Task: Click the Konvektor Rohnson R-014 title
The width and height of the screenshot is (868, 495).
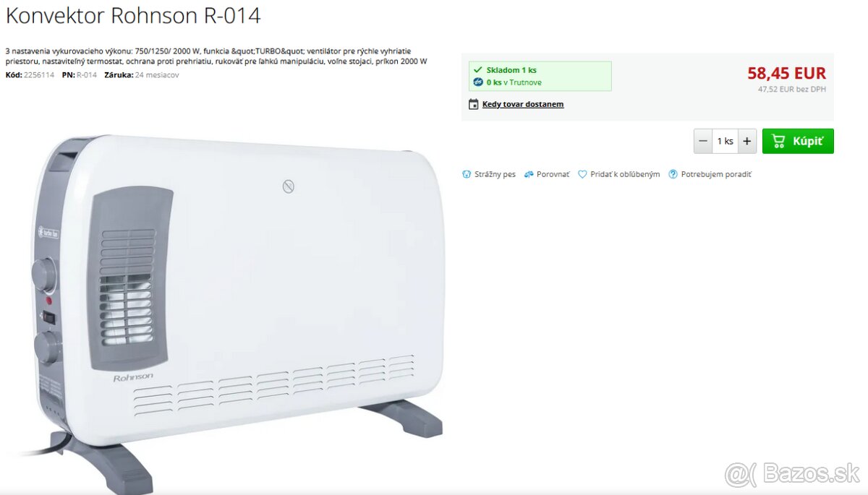Action: point(133,16)
